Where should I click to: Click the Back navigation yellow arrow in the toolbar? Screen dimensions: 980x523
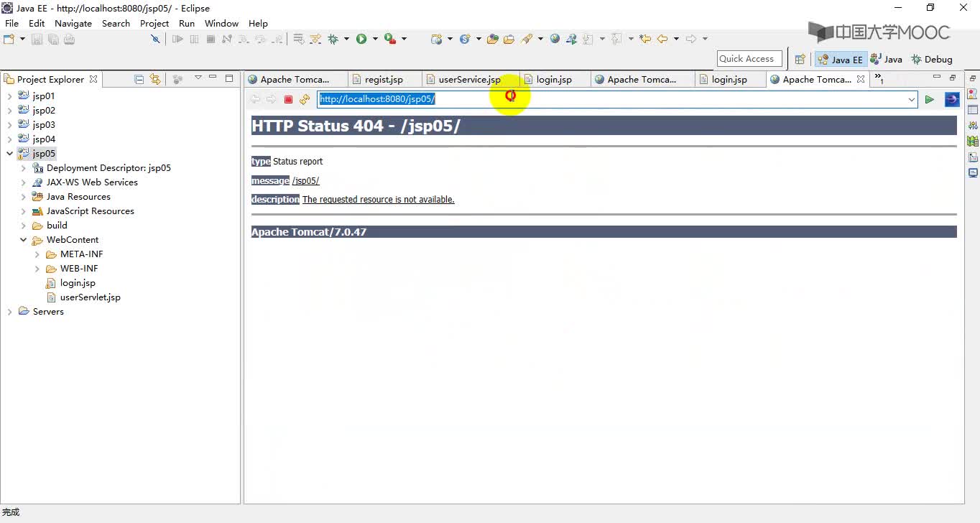click(662, 39)
